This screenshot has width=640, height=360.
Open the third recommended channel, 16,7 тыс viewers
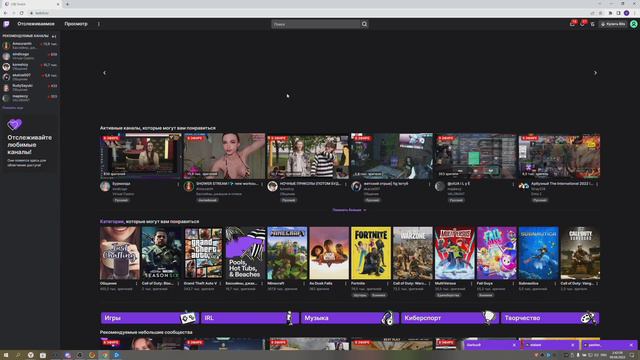coord(30,67)
